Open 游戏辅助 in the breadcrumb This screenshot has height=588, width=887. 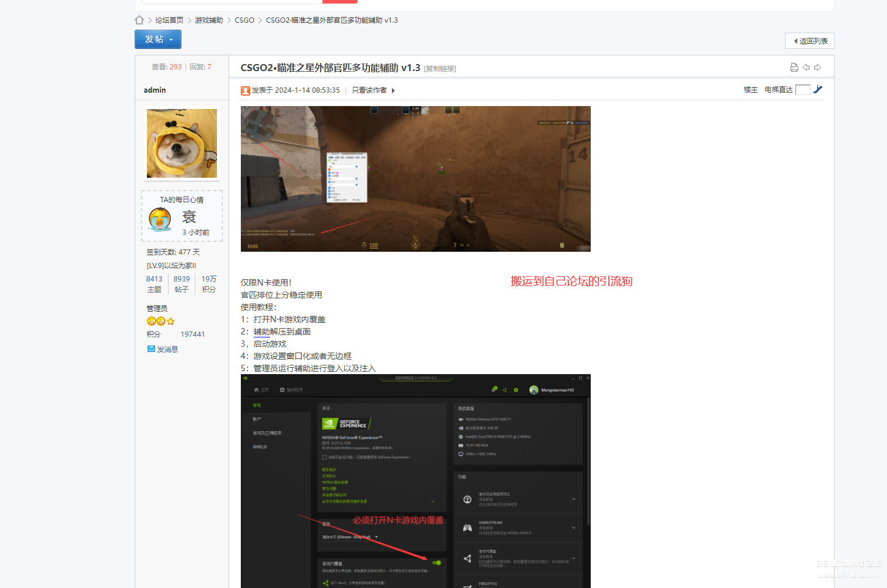pos(209,20)
